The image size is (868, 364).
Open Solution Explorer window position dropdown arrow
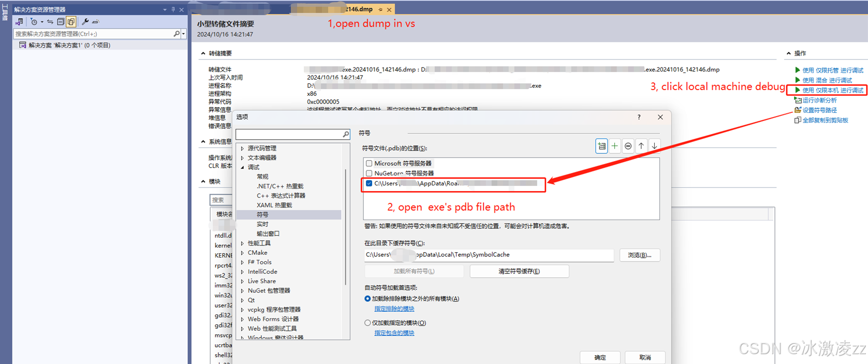(x=165, y=9)
